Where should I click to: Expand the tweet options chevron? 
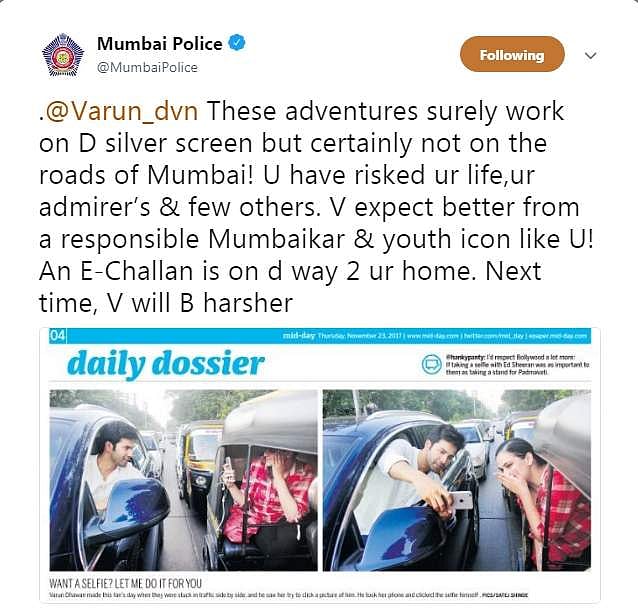click(x=590, y=55)
